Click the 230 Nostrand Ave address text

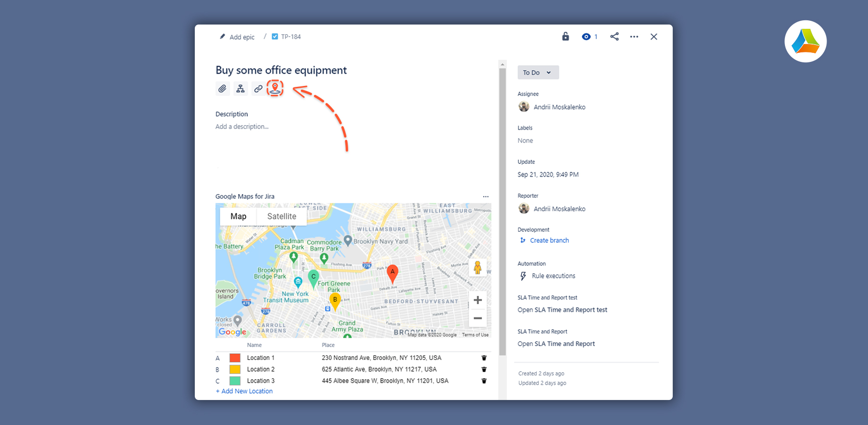(x=382, y=358)
